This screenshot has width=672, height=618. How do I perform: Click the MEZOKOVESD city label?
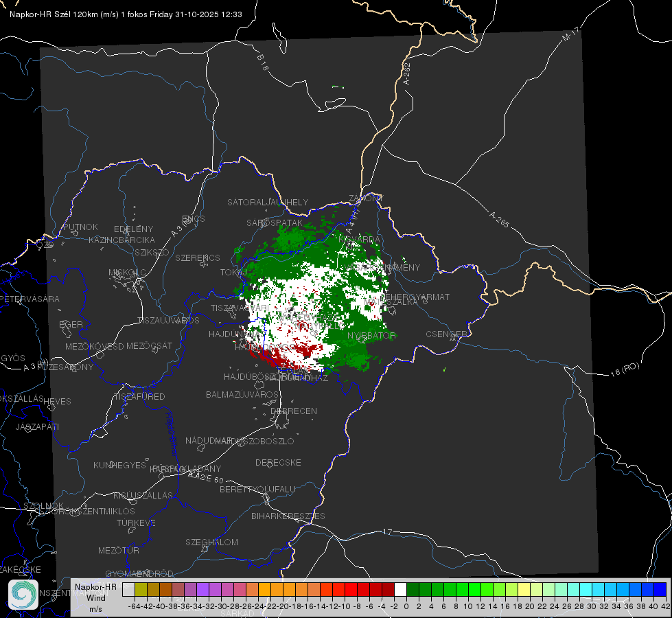pos(94,346)
